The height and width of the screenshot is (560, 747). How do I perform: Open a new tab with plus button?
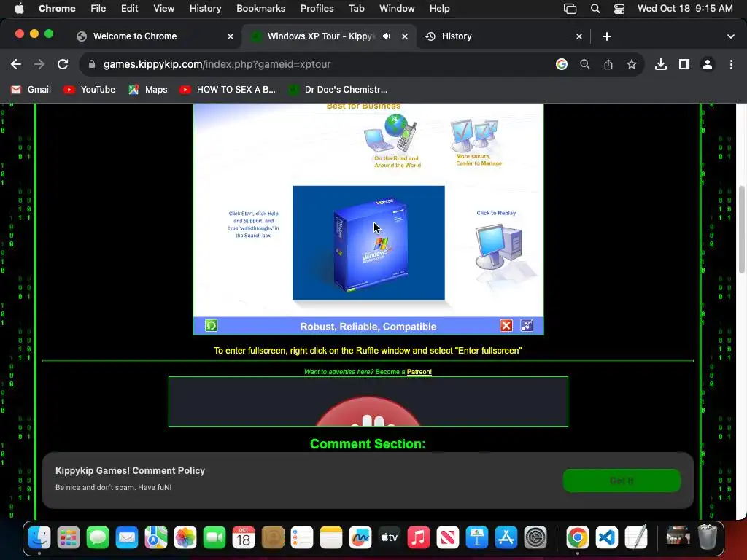[607, 36]
